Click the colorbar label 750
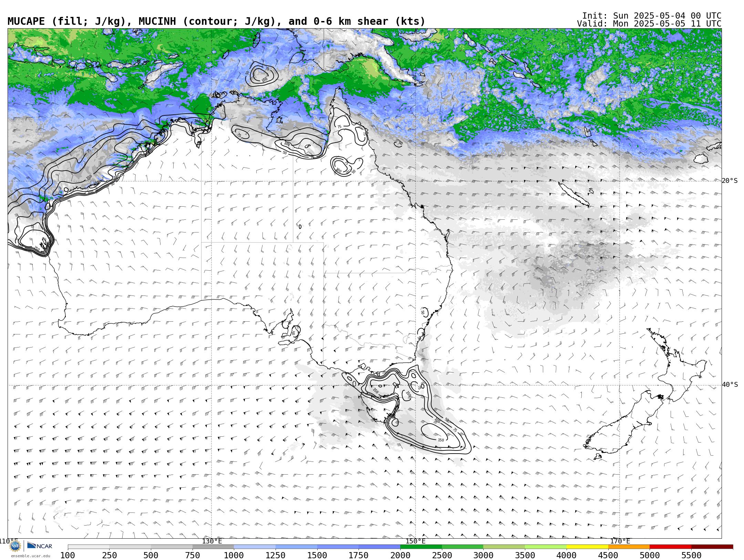 point(193,556)
